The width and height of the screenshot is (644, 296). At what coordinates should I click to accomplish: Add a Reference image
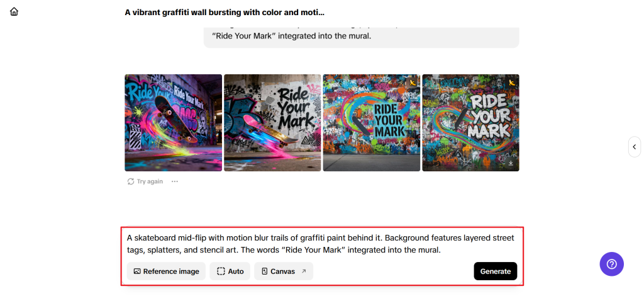(x=166, y=271)
